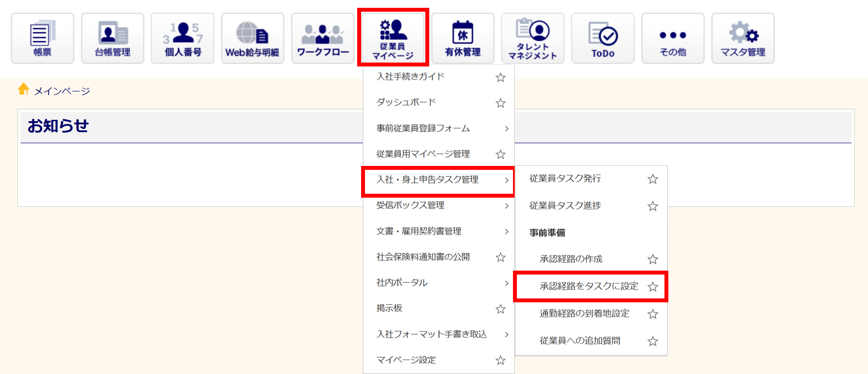Choose 従業員タスク進捗 from submenu
The height and width of the screenshot is (374, 868).
(x=565, y=205)
